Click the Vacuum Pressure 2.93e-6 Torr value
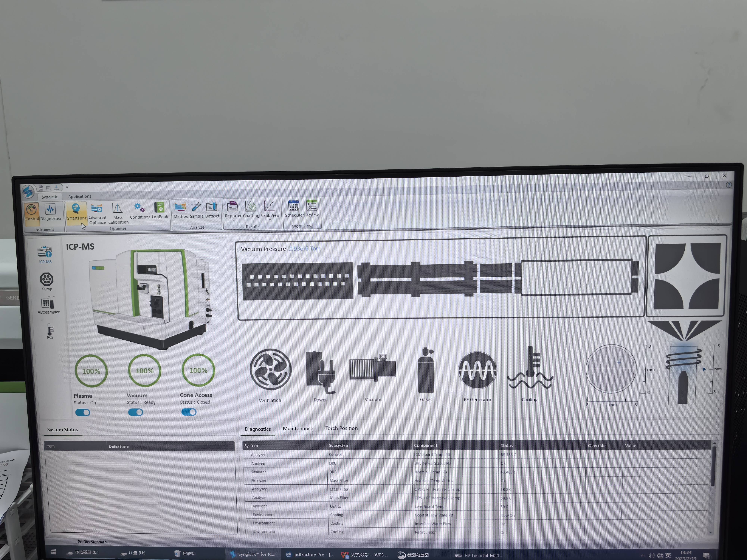 coord(304,248)
